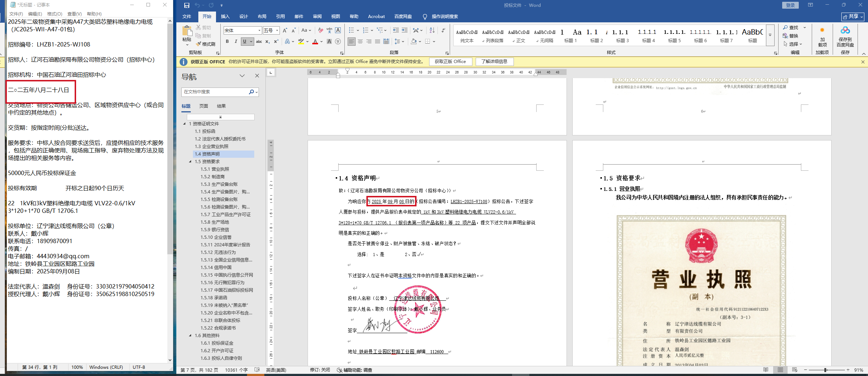Image resolution: width=868 pixels, height=376 pixels.
Task: Apply superscript formatting
Action: (x=276, y=41)
